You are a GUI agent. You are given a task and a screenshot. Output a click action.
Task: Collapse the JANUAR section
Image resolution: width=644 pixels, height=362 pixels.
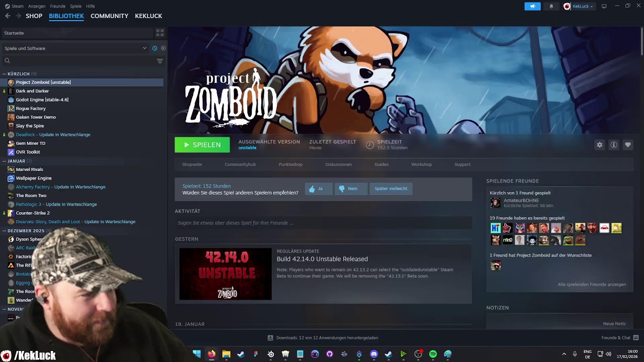(5, 161)
